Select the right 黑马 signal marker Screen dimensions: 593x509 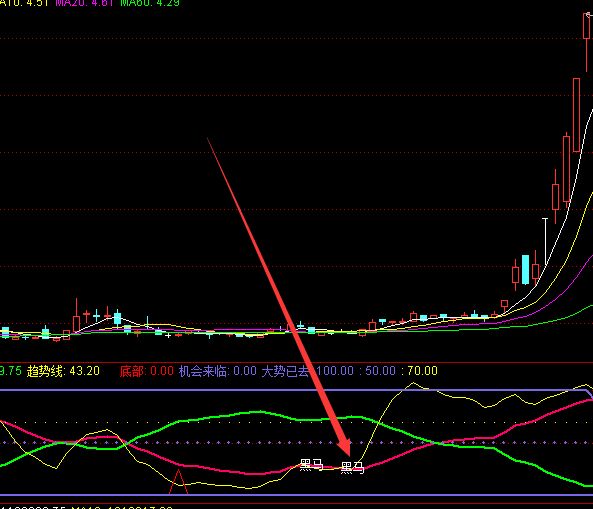pos(352,468)
